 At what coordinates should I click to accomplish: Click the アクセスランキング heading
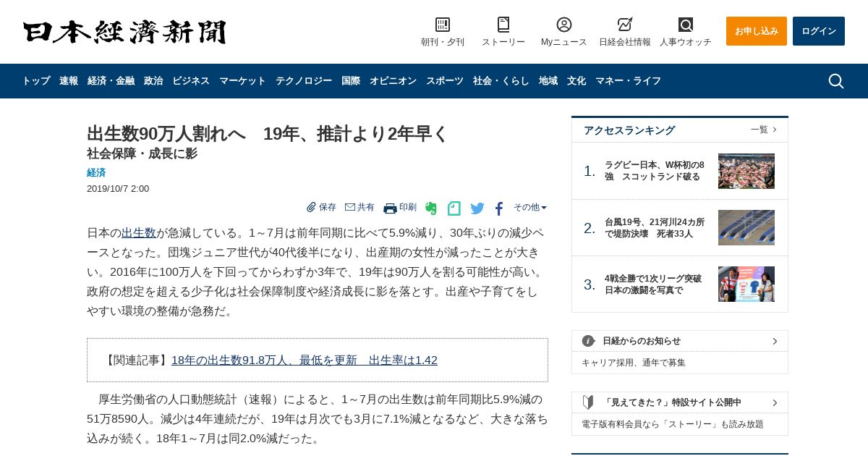point(629,130)
